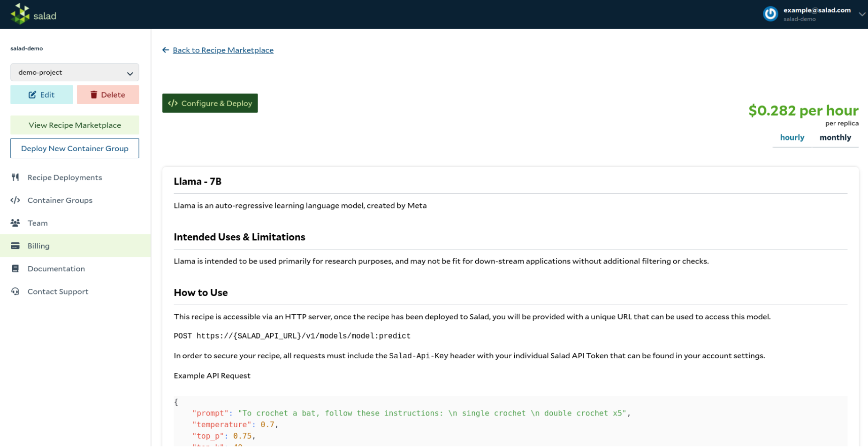The image size is (868, 447).
Task: Click the back arrow icon
Action: (x=166, y=50)
